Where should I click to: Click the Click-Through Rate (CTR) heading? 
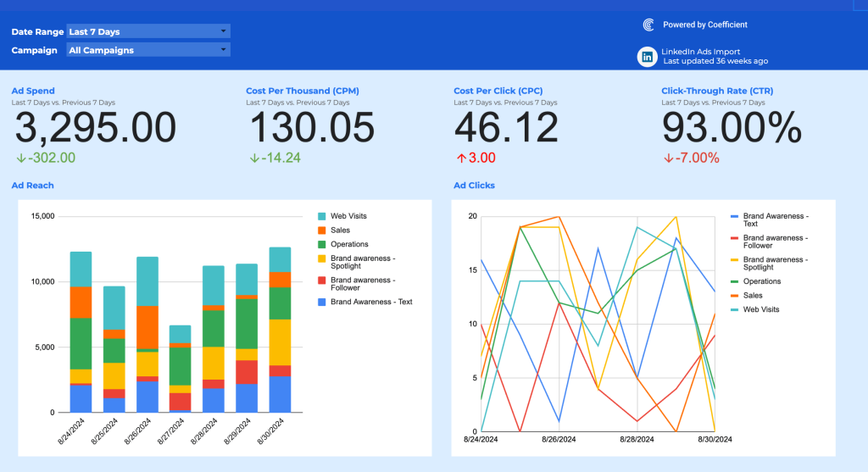click(x=717, y=91)
